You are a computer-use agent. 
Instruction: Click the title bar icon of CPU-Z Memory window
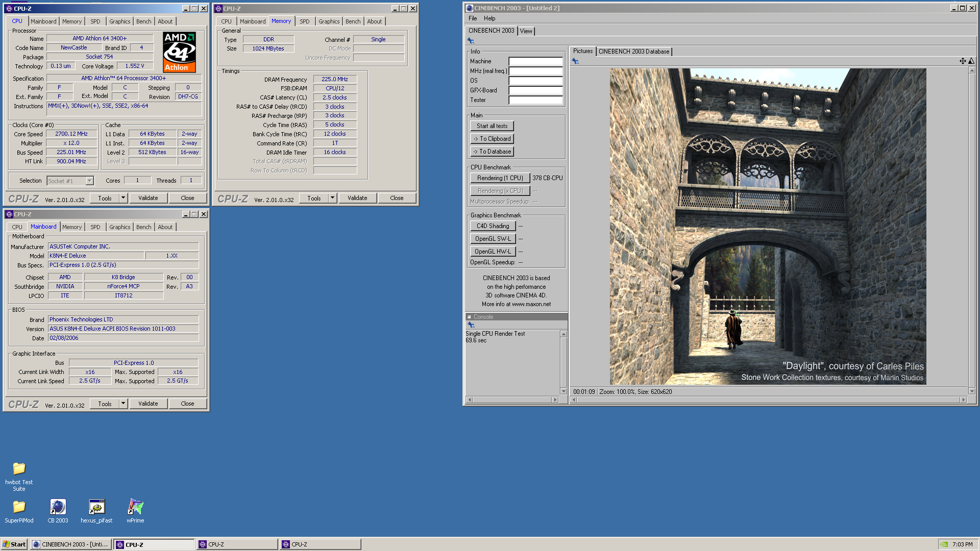point(218,9)
